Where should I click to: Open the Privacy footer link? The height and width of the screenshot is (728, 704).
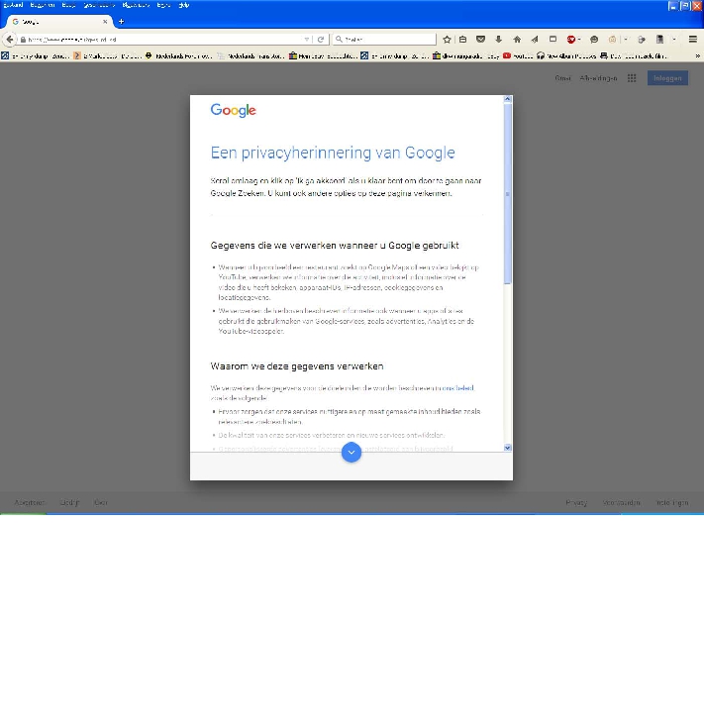[576, 502]
